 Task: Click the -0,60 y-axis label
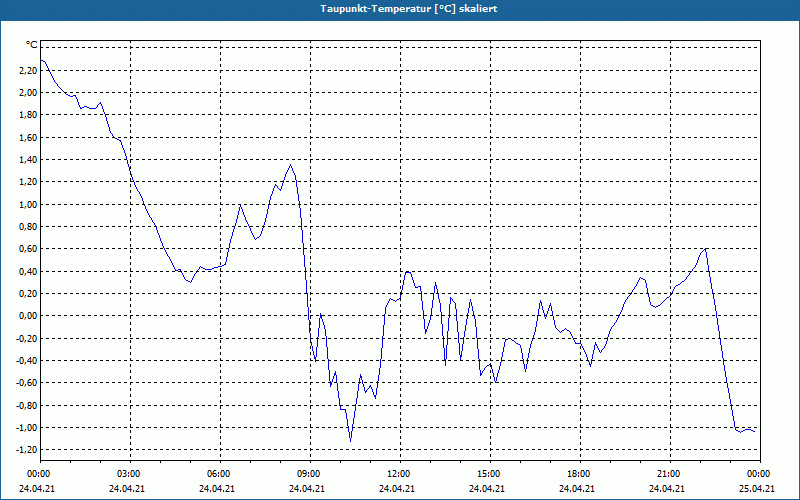[x=27, y=383]
